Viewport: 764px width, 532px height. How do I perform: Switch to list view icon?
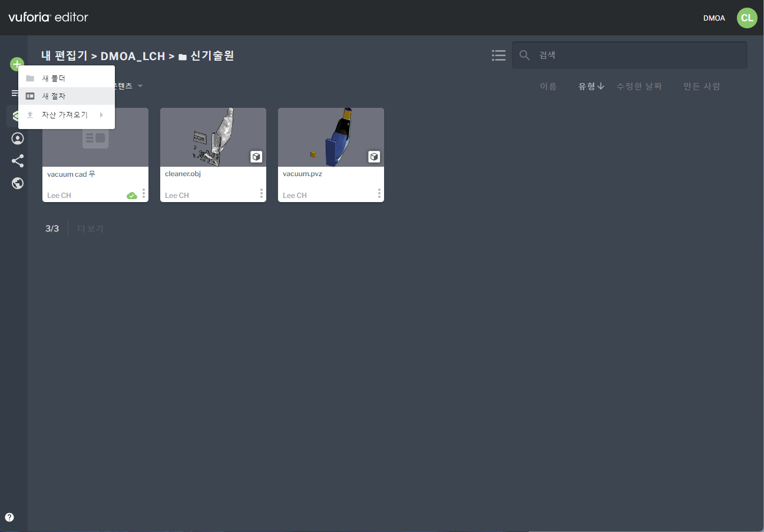point(498,55)
